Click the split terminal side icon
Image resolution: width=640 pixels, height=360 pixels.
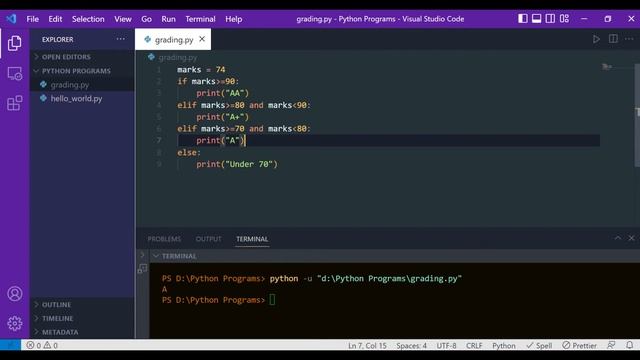142,269
